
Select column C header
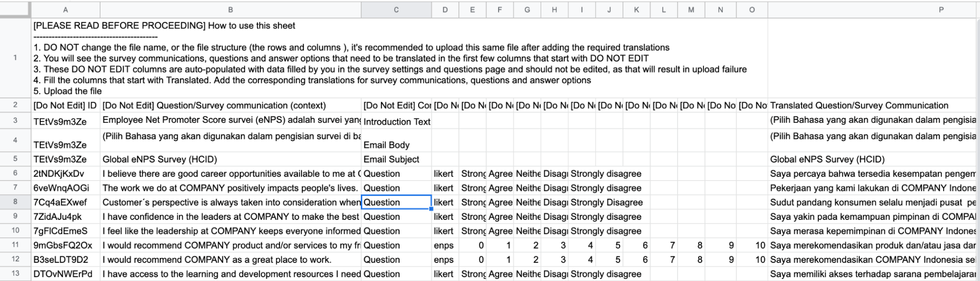396,10
